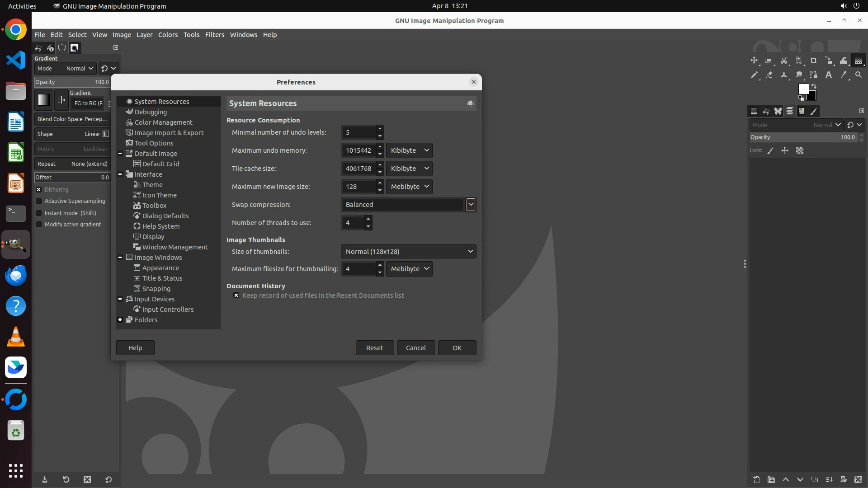
Task: Select the Text tool
Action: pyautogui.click(x=829, y=75)
